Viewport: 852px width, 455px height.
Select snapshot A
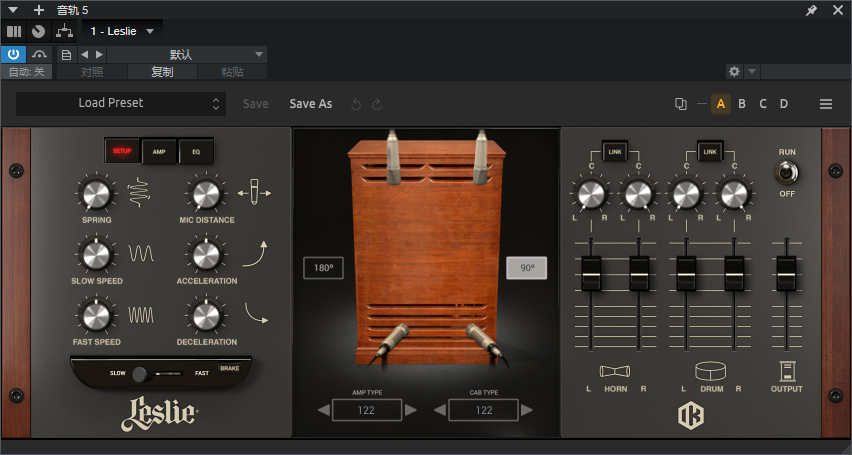(x=721, y=104)
